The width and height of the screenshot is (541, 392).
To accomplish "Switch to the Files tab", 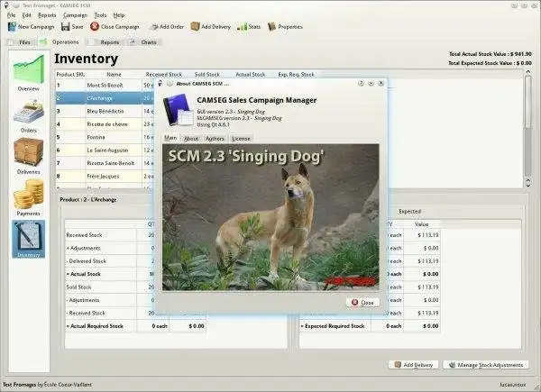I will (20, 42).
